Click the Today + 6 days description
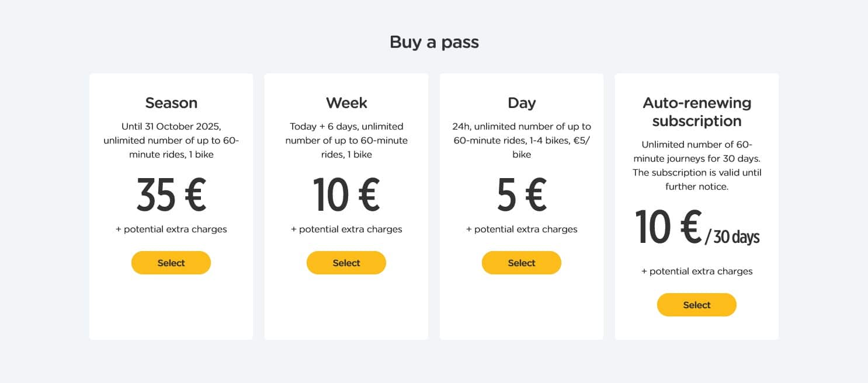 coord(346,140)
